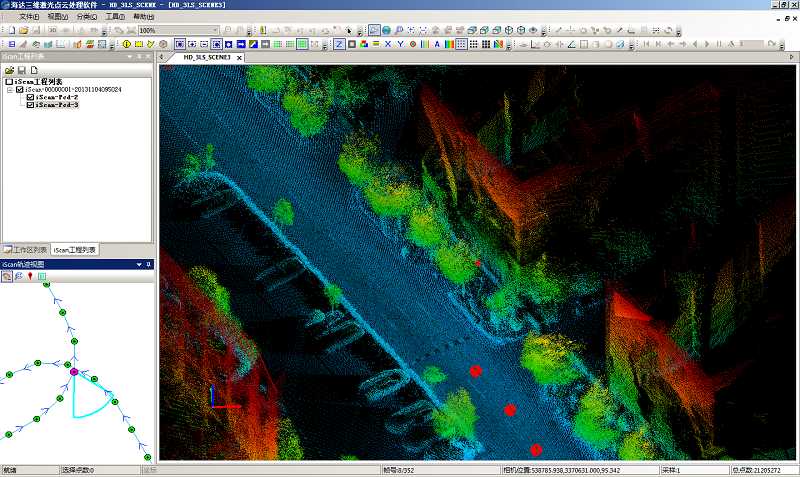Toggle the iScan-00000001 project checkbox

[19, 89]
